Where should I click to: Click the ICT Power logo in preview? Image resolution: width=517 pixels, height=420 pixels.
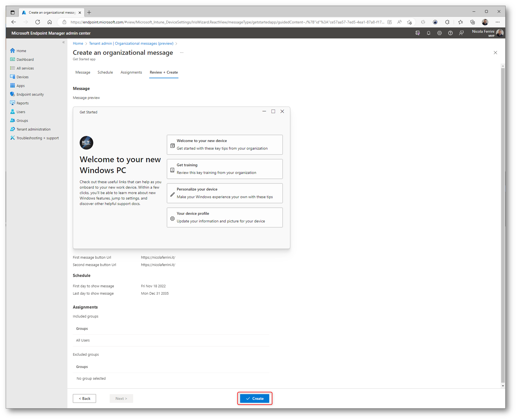(86, 143)
